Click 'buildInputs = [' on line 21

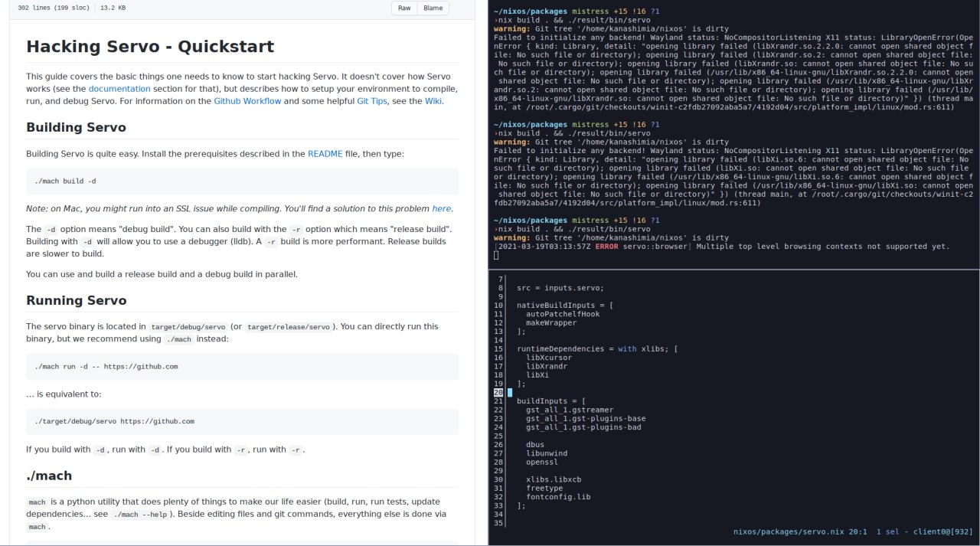point(551,401)
